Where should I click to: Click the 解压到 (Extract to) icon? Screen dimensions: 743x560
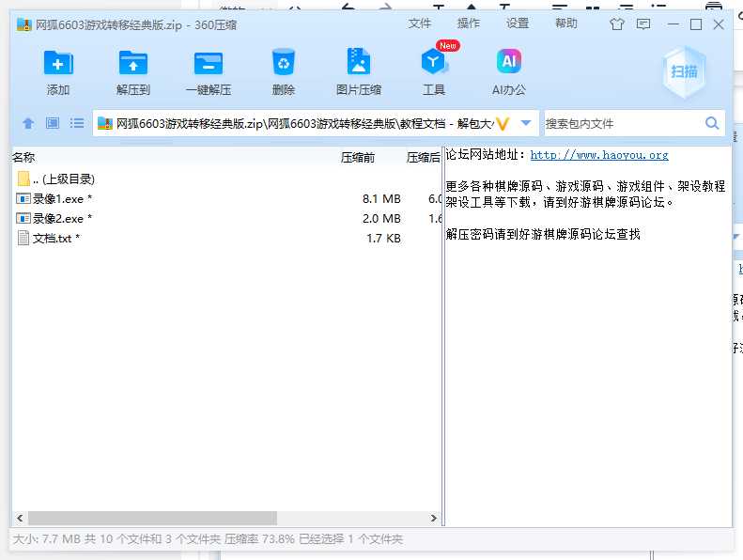tap(133, 63)
